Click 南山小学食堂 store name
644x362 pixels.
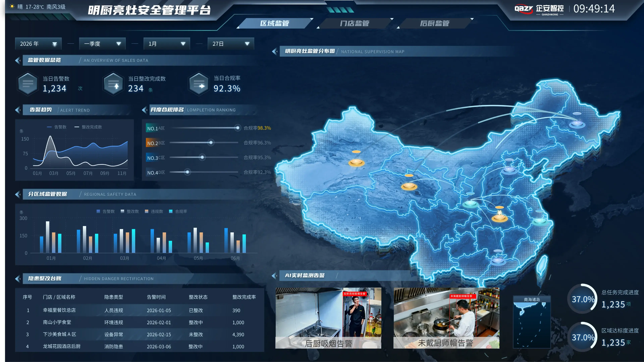(57, 322)
